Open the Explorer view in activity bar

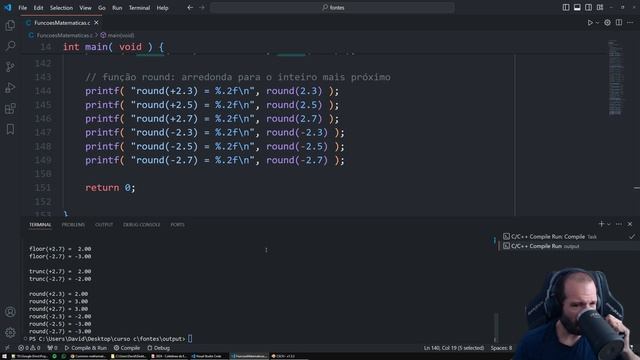[10, 25]
